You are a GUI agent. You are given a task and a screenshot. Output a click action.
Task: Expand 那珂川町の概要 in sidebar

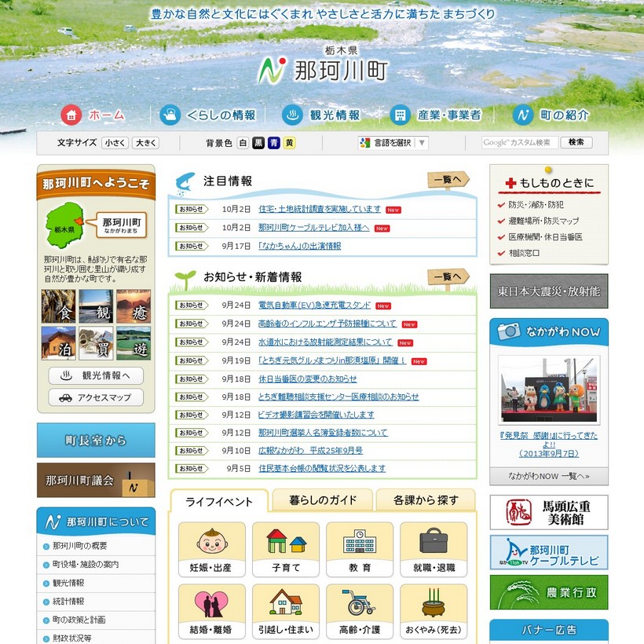(x=79, y=546)
